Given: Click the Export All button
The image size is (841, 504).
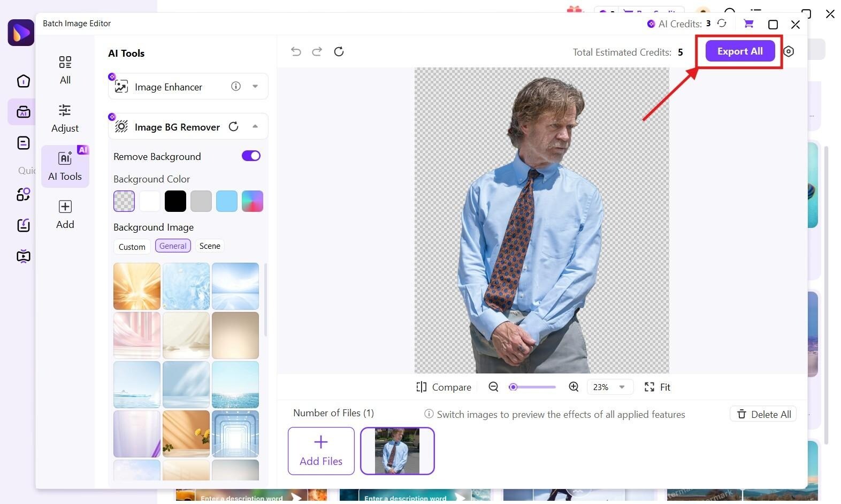Looking at the screenshot, I should (740, 51).
